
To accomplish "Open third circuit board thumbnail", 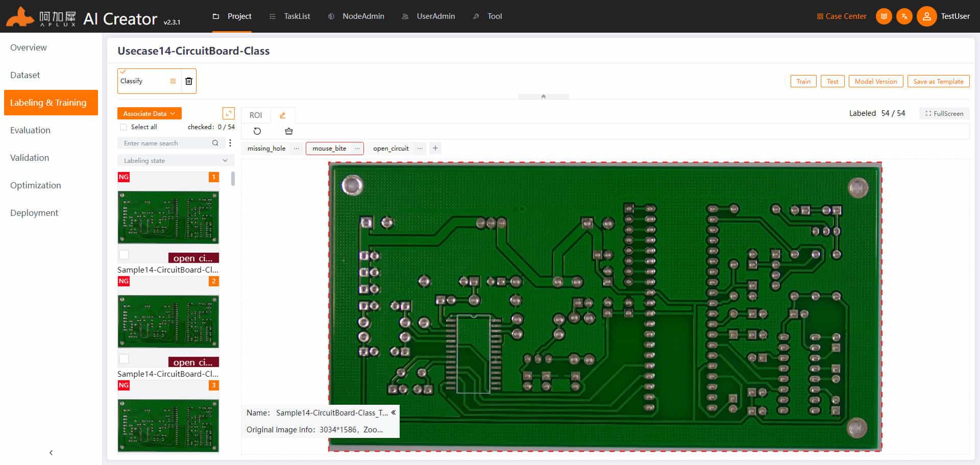I will [x=168, y=426].
